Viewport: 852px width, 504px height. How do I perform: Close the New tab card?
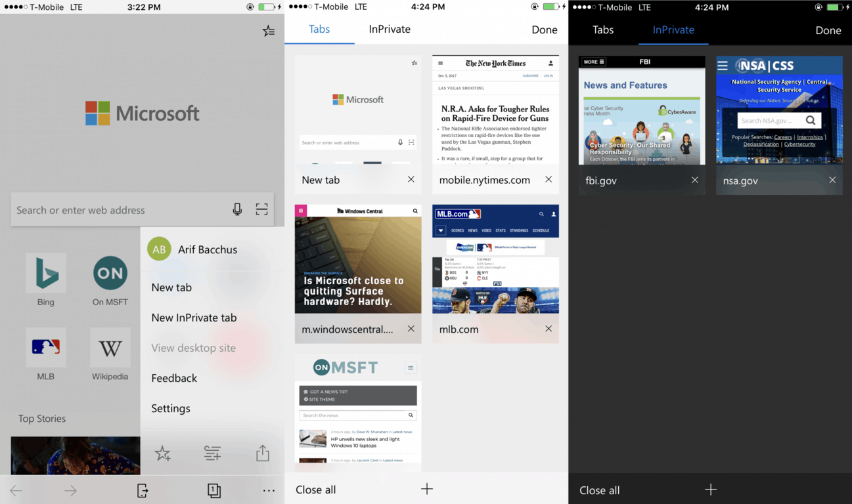pos(411,179)
